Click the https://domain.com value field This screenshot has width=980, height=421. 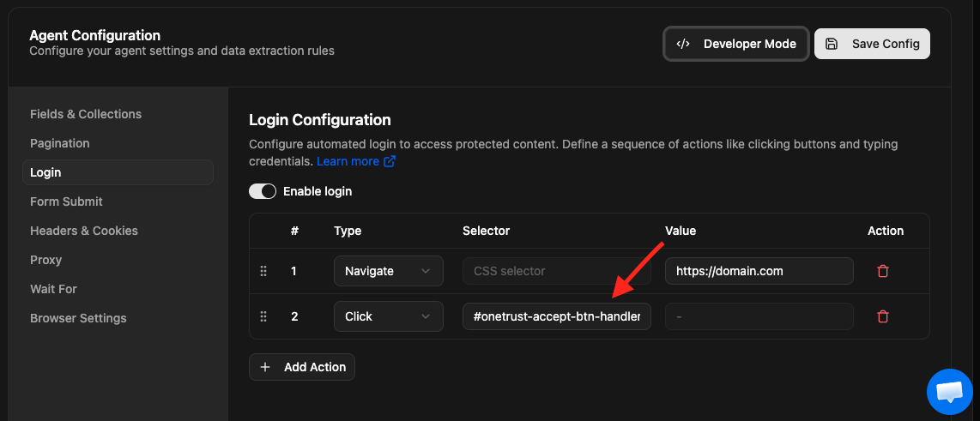(759, 271)
